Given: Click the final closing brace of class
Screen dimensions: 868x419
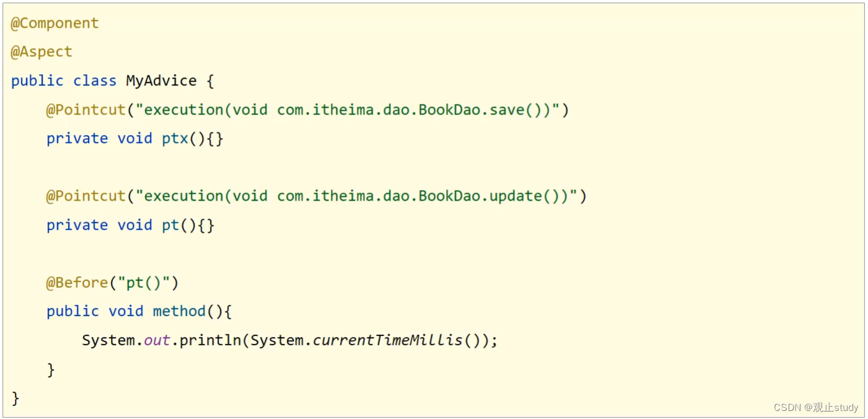Looking at the screenshot, I should [15, 398].
